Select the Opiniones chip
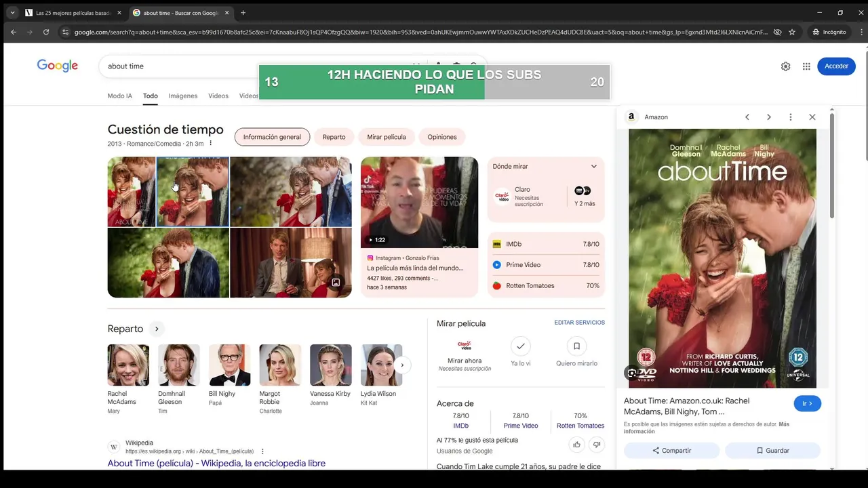This screenshot has width=868, height=488. click(442, 137)
